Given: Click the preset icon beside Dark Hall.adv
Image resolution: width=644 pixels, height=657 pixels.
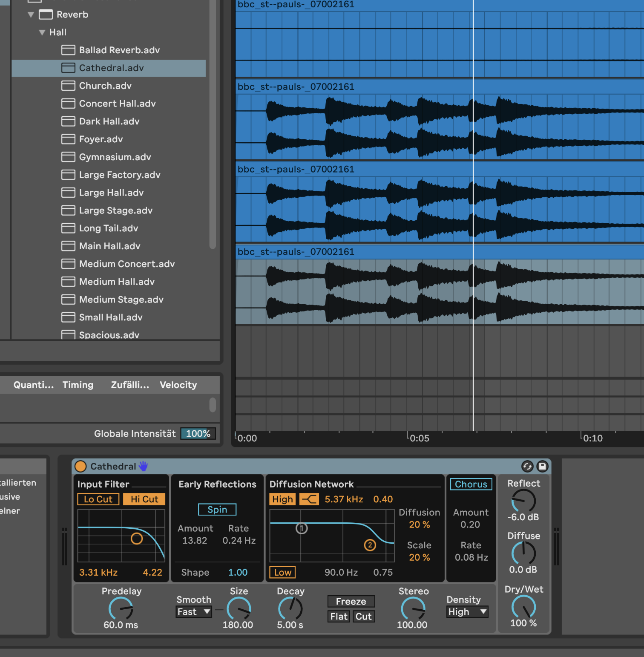Looking at the screenshot, I should 68,121.
